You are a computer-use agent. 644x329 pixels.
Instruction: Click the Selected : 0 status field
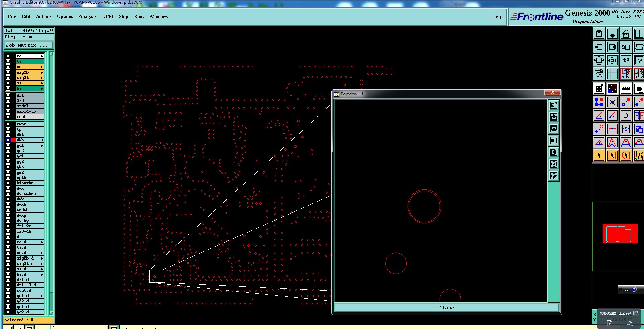tap(29, 320)
